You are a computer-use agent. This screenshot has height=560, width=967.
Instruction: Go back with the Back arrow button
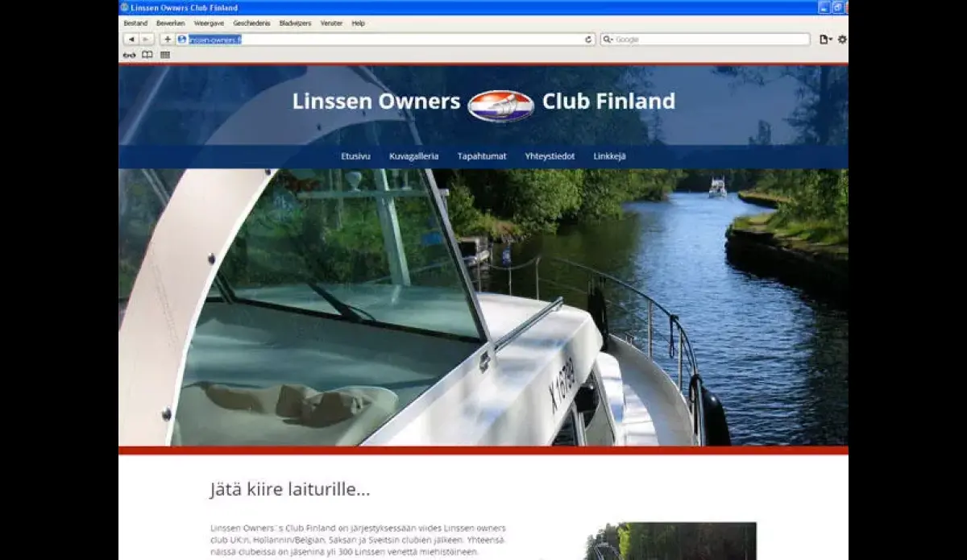[x=131, y=39]
